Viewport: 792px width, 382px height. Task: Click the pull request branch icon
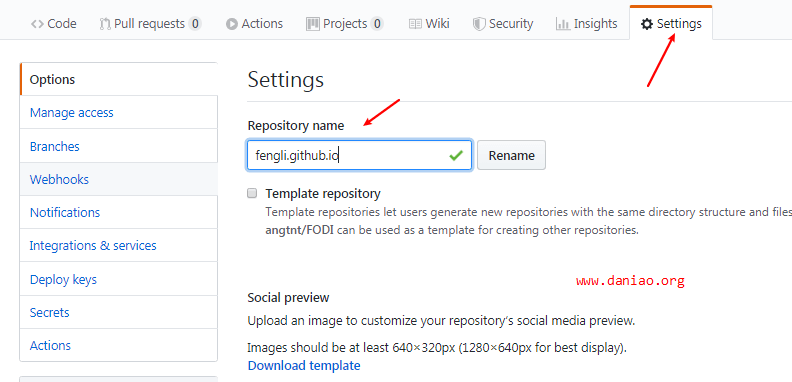(105, 24)
